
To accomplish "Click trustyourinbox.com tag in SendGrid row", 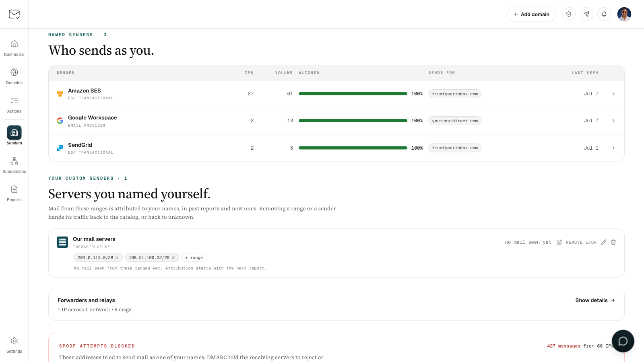I will [455, 148].
